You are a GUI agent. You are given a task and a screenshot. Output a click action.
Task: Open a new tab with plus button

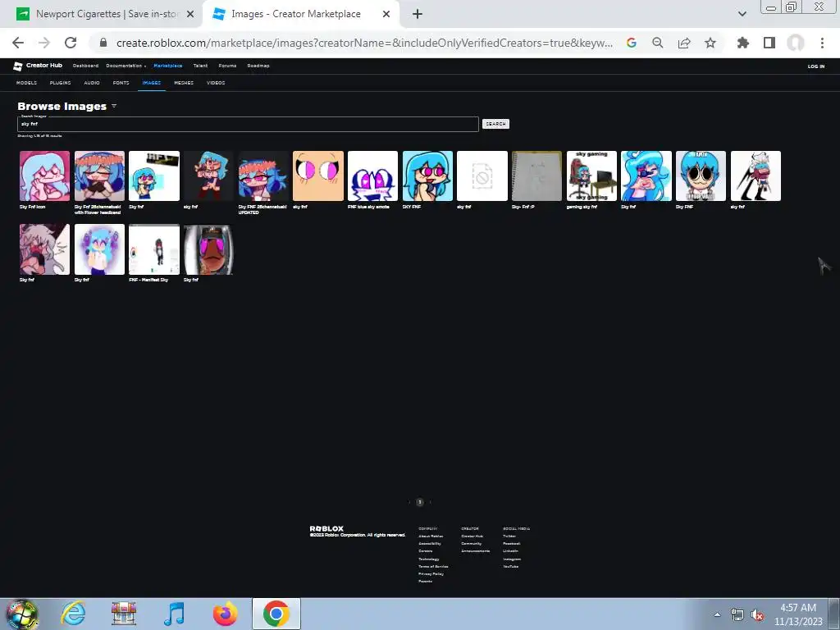pos(418,15)
